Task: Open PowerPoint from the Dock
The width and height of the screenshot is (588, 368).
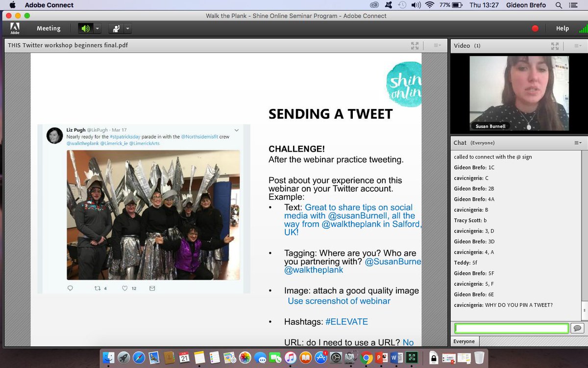Action: coord(381,357)
